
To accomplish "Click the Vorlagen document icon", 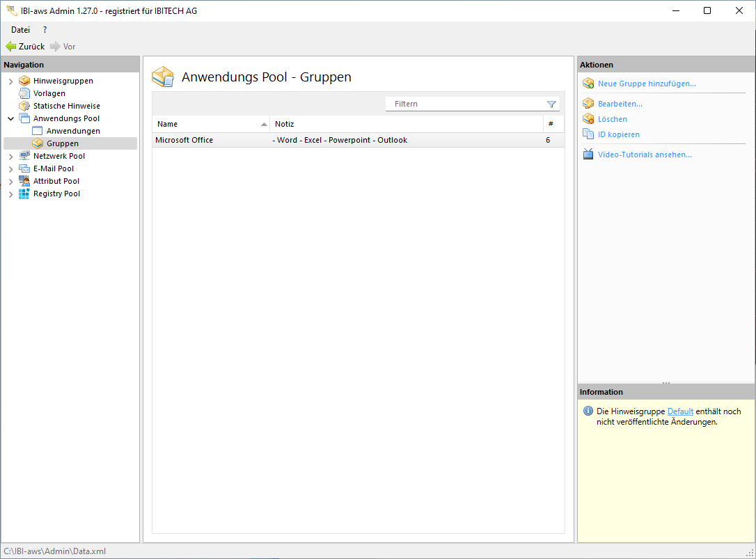I will coord(24,93).
